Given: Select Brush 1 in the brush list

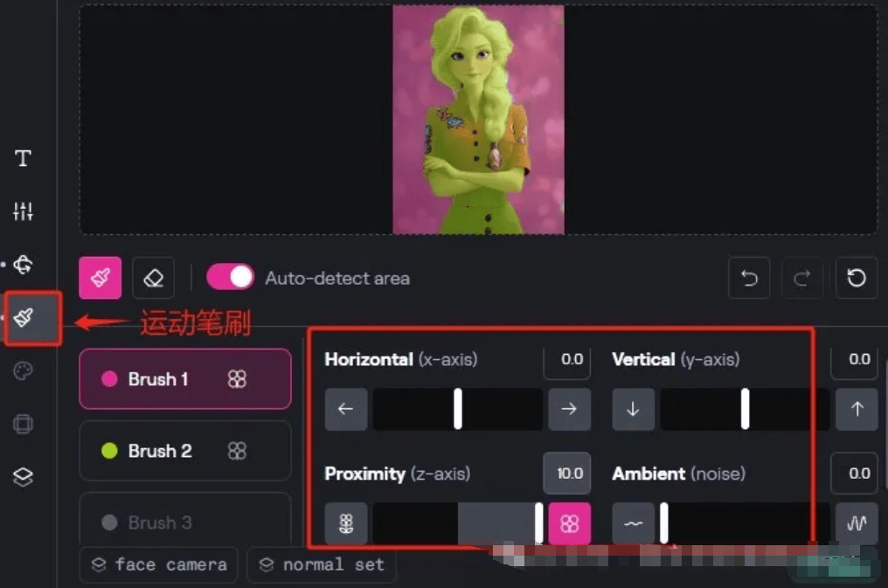Looking at the screenshot, I should pos(185,378).
